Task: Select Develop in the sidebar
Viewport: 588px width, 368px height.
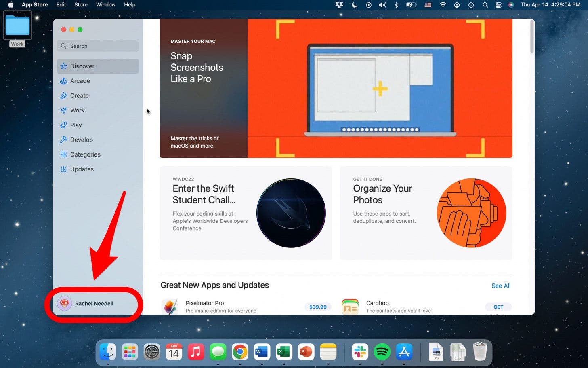Action: 98,140
